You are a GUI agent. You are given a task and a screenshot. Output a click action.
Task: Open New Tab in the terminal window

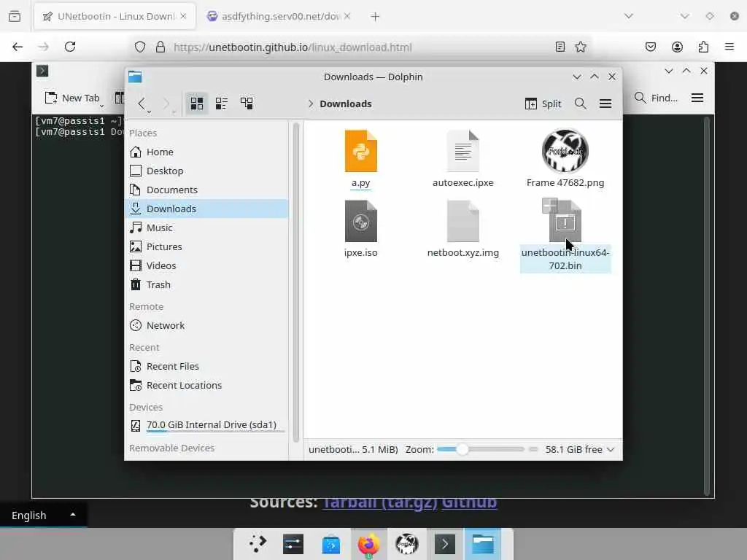72,98
